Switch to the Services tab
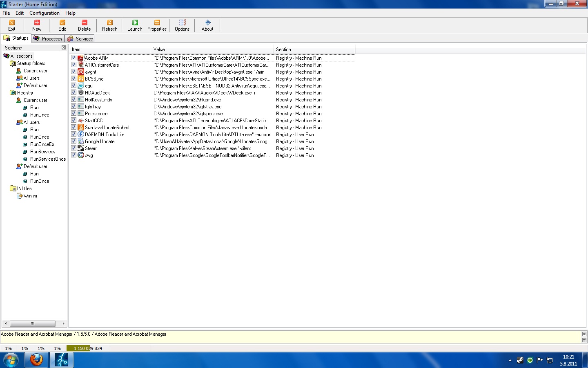Image resolution: width=588 pixels, height=368 pixels. tap(80, 38)
